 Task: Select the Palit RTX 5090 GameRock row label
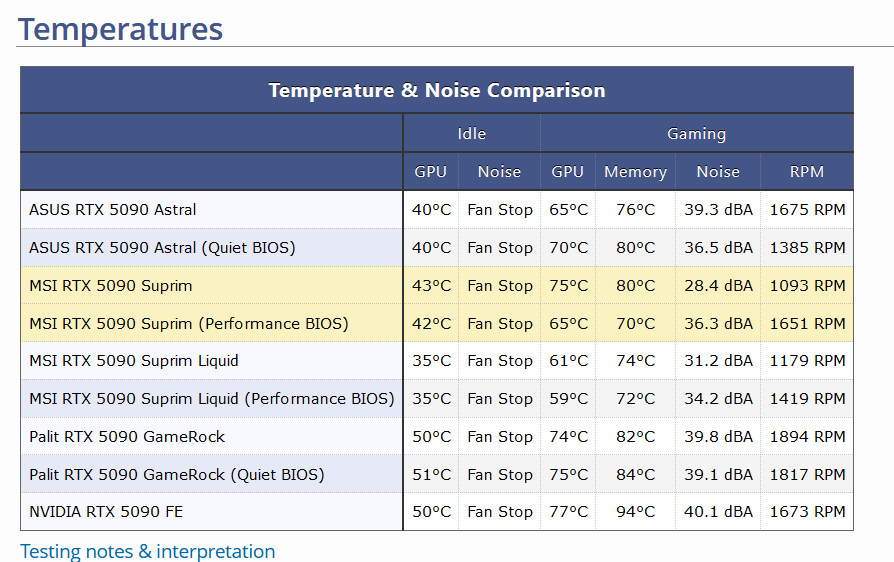point(127,437)
